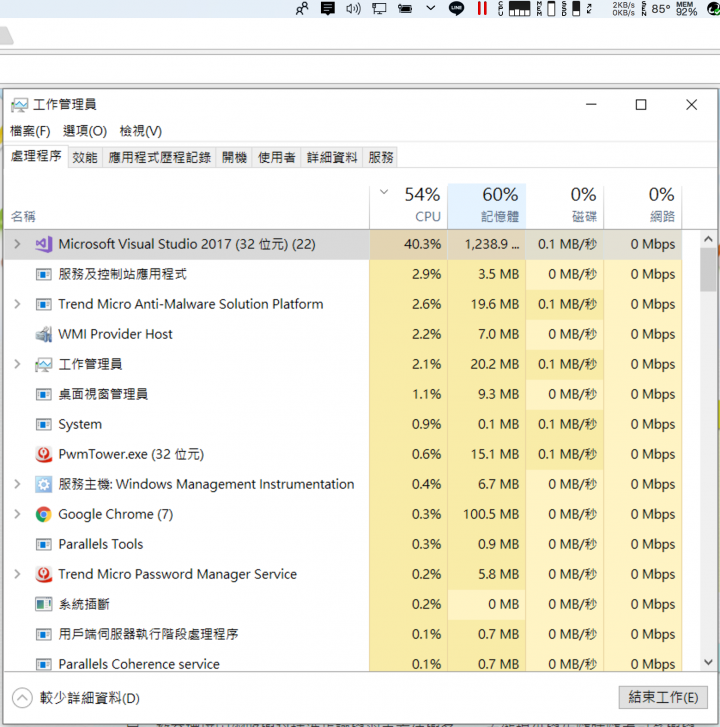Select the Parallels Coherence service row name
Image resolution: width=720 pixels, height=727 pixels.
(139, 664)
